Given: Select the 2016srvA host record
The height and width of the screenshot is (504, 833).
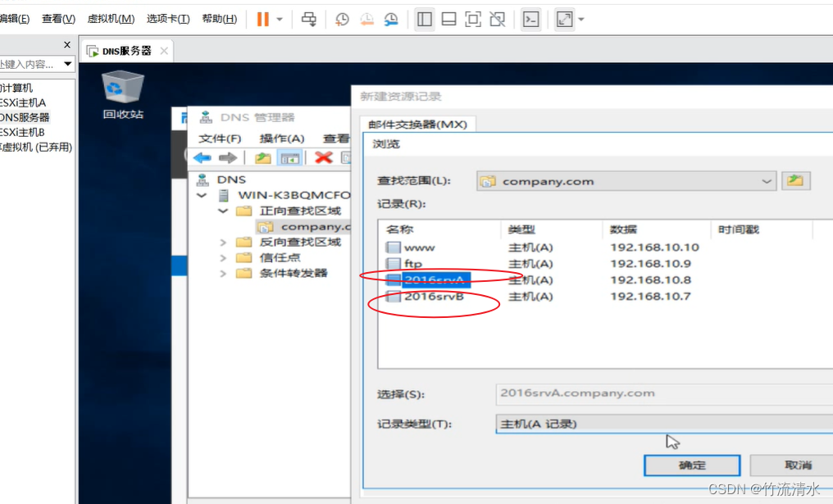Looking at the screenshot, I should tap(435, 280).
